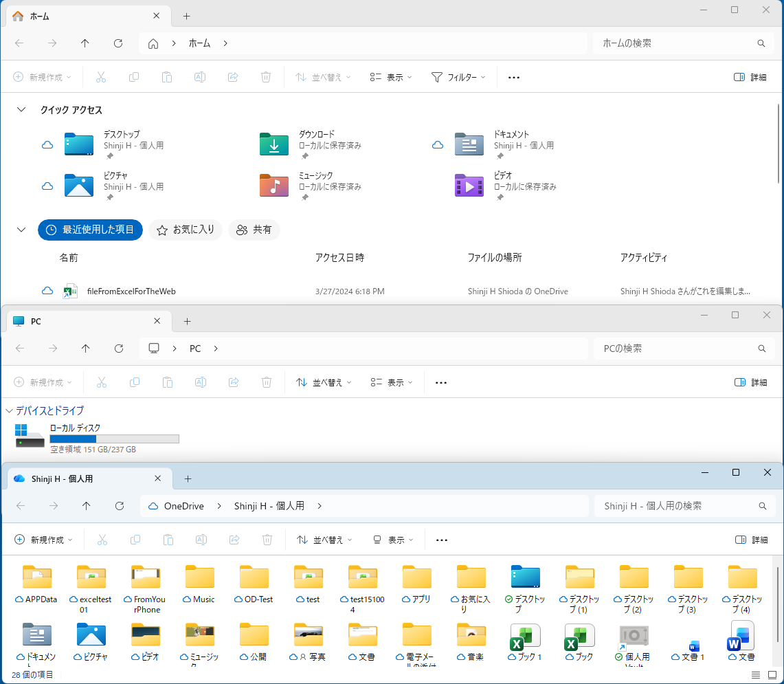Select the ブック 1 Excel file
Screen dimensions: 784x684
[x=525, y=638]
